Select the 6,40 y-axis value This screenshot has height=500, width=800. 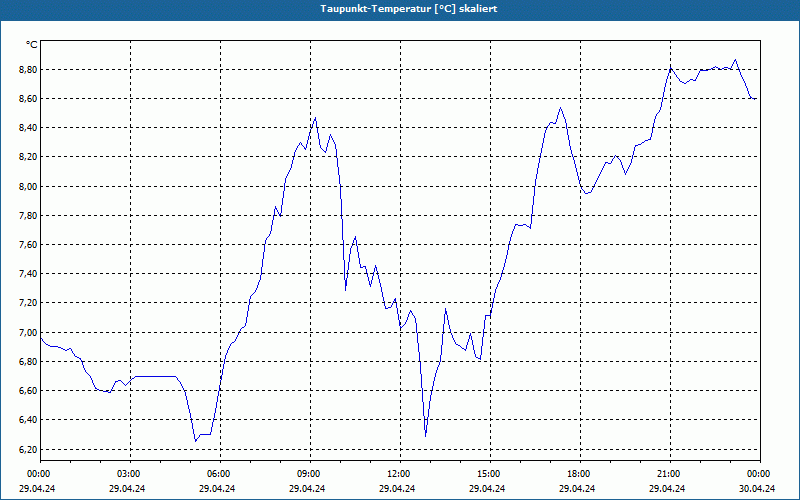click(28, 419)
